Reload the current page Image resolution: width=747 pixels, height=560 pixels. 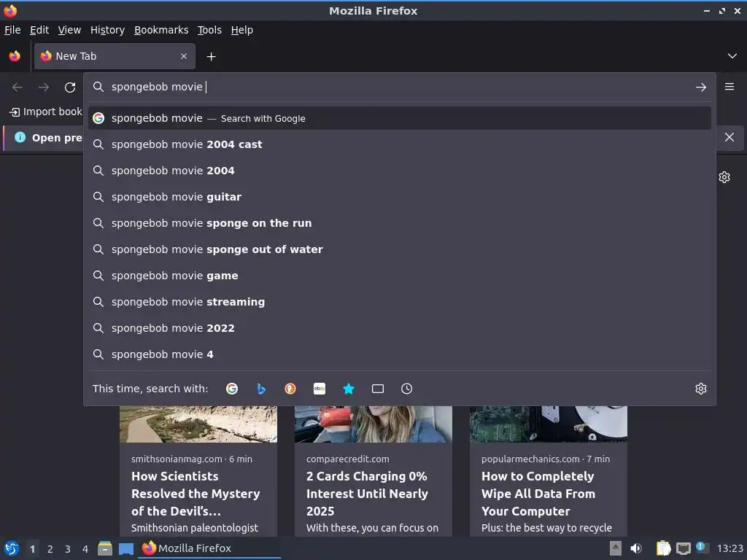(x=70, y=87)
